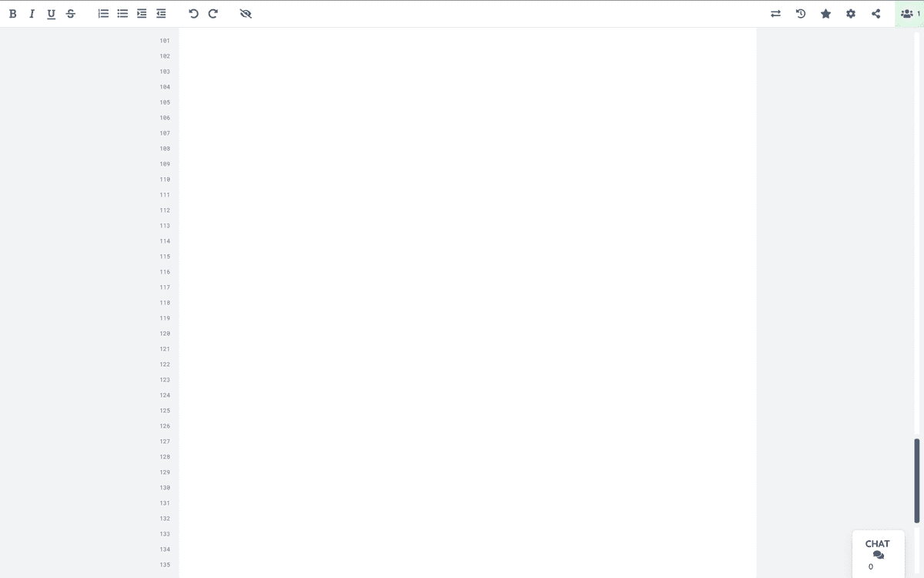Toggle italic formatting
Screen dimensions: 924x578
coord(32,13)
